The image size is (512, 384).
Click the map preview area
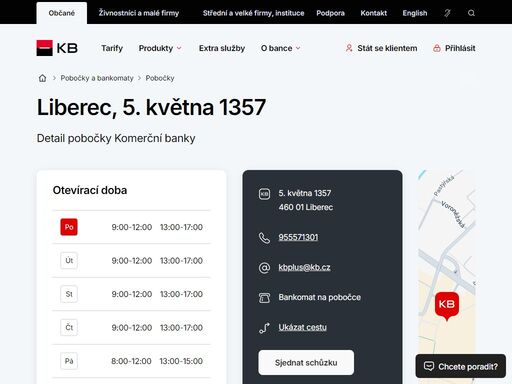(x=447, y=277)
